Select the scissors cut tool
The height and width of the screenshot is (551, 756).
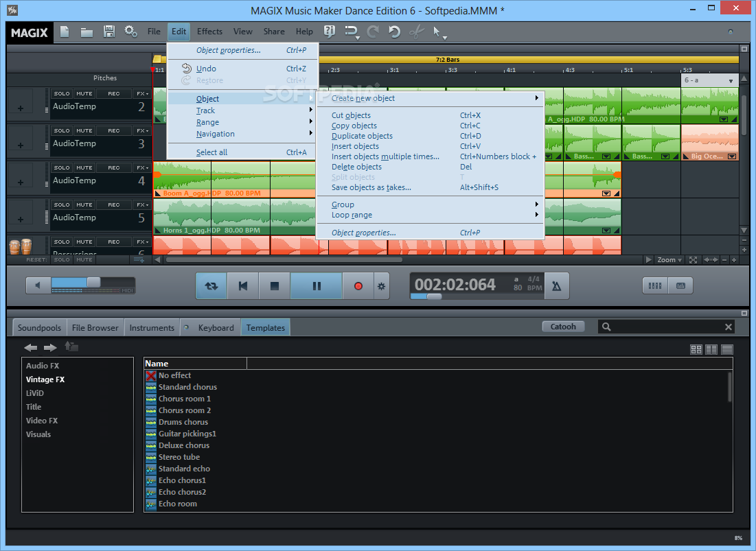point(416,32)
